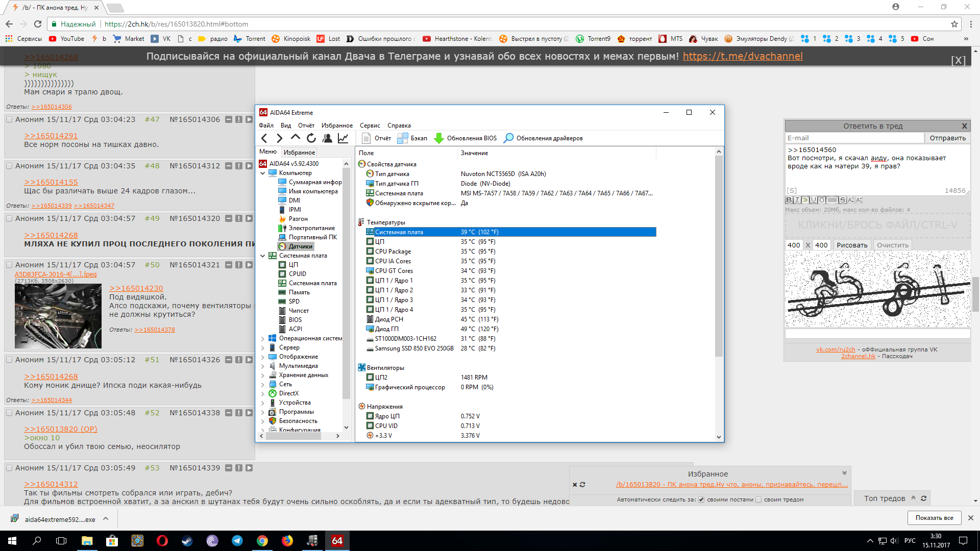Expand the DirectX tree node
Screen dimensions: 980x551
point(263,393)
